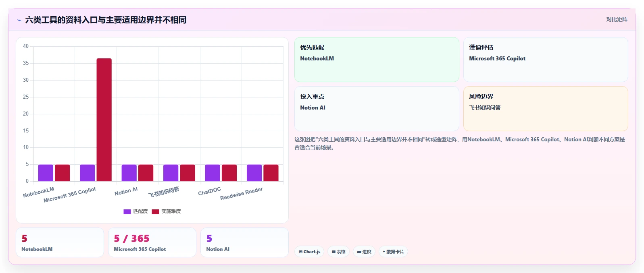Click the Microsoft 365 Copilot x-axis label

pos(70,194)
